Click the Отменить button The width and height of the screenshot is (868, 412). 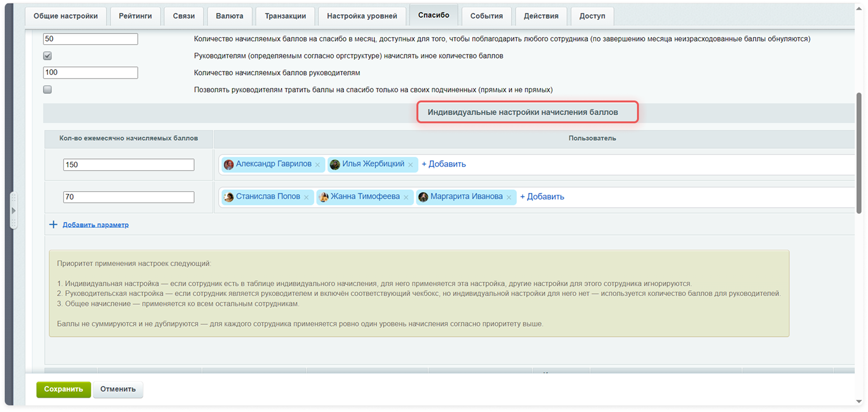[118, 389]
